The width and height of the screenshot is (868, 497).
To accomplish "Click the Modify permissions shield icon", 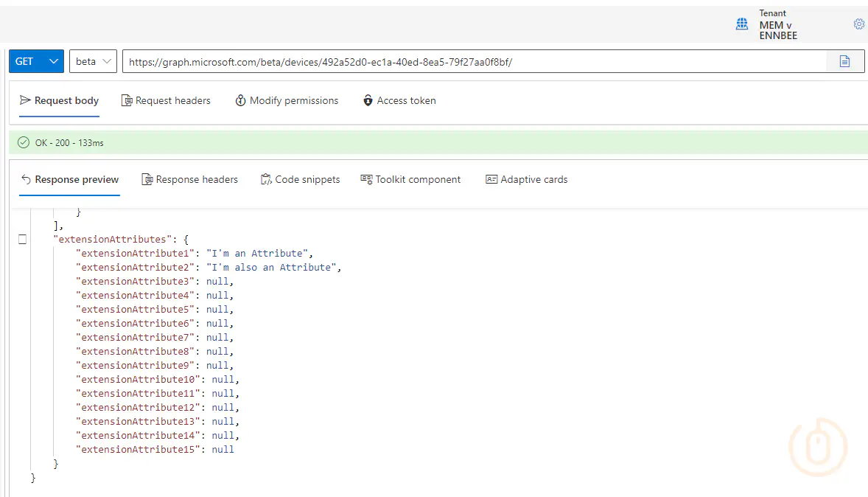I will pos(240,100).
